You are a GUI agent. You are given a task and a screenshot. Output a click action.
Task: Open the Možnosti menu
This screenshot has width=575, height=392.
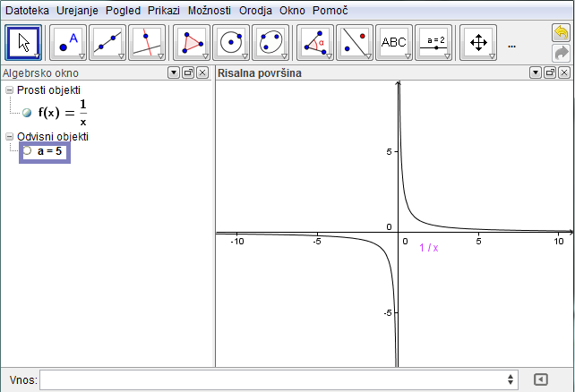tap(210, 11)
